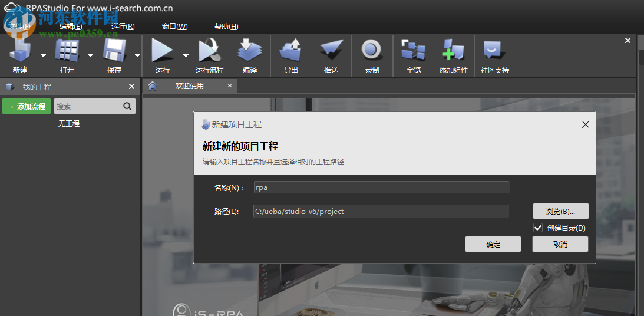Open the 编辑(E) menu
Image resolution: width=644 pixels, height=316 pixels.
click(71, 27)
